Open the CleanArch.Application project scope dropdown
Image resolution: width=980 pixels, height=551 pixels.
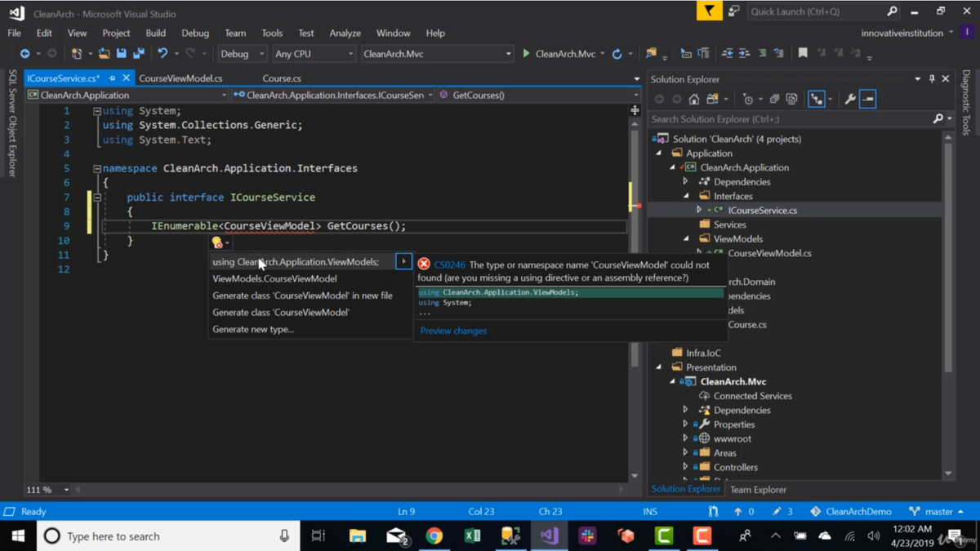coord(127,95)
